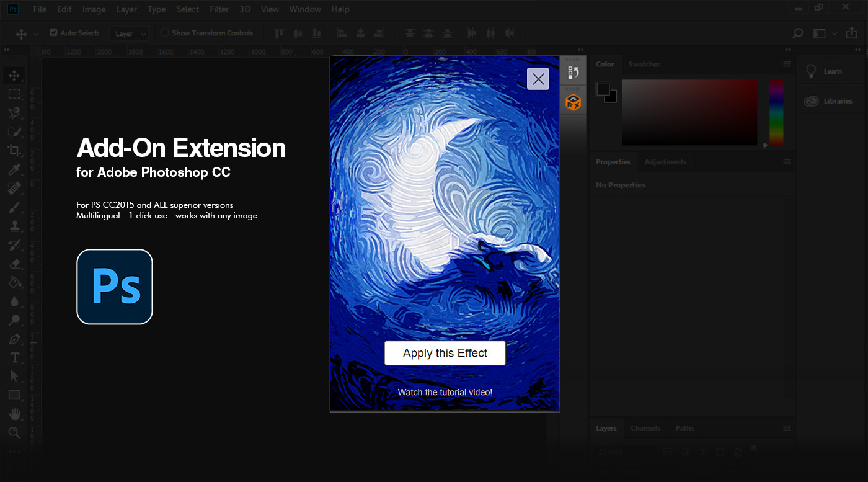Open the Image menu

click(94, 9)
